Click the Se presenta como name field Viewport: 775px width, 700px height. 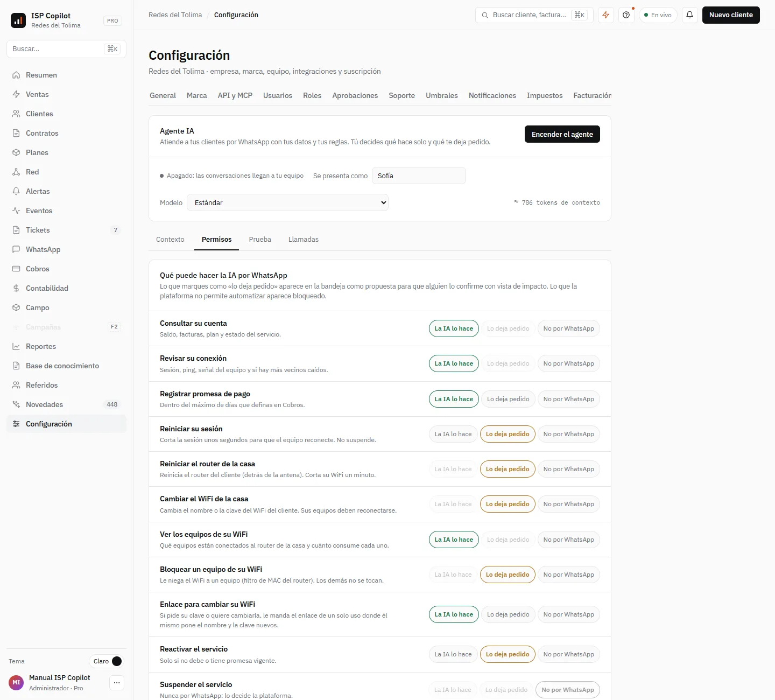tap(419, 176)
